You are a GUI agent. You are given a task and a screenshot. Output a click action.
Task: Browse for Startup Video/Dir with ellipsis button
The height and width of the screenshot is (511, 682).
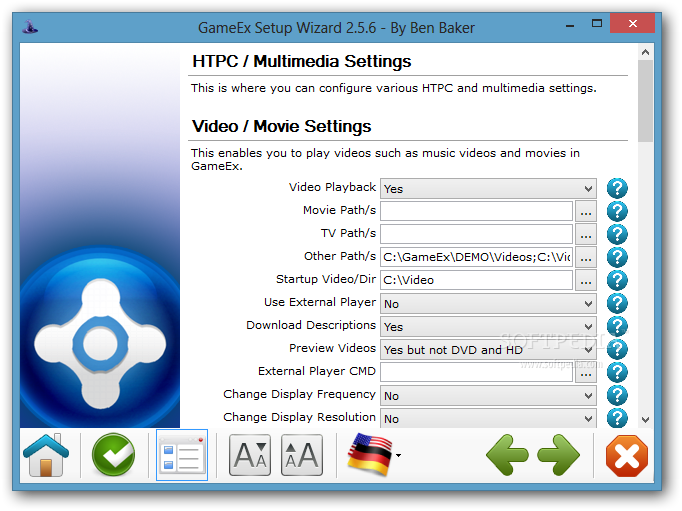(x=586, y=281)
